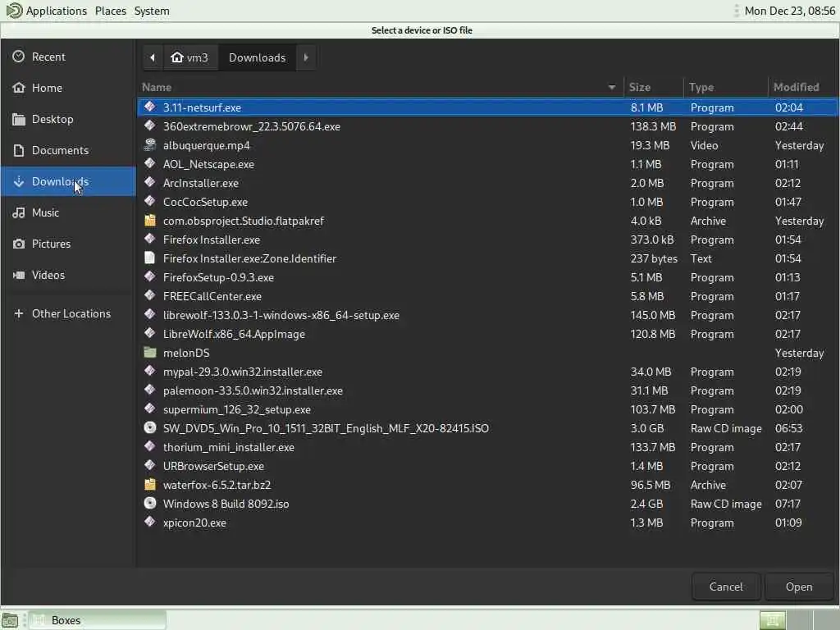The height and width of the screenshot is (630, 840).
Task: Open Other Locations in sidebar
Action: (69, 313)
